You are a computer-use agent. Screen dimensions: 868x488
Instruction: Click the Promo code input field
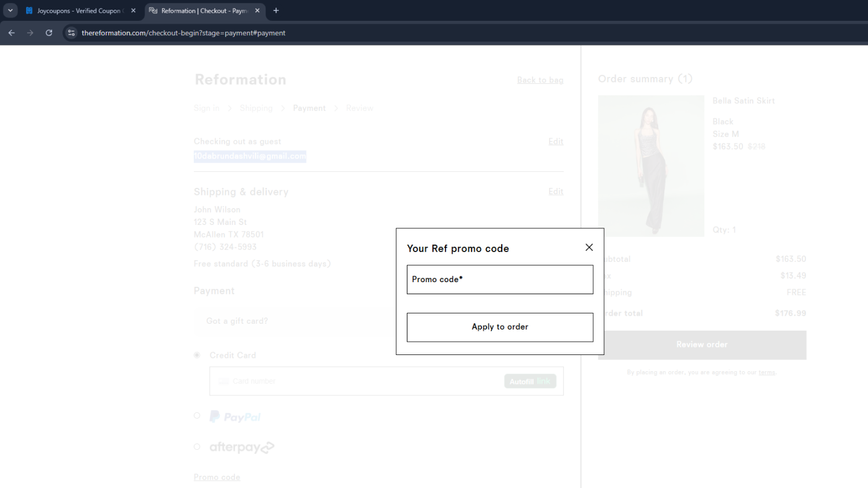[499, 280]
